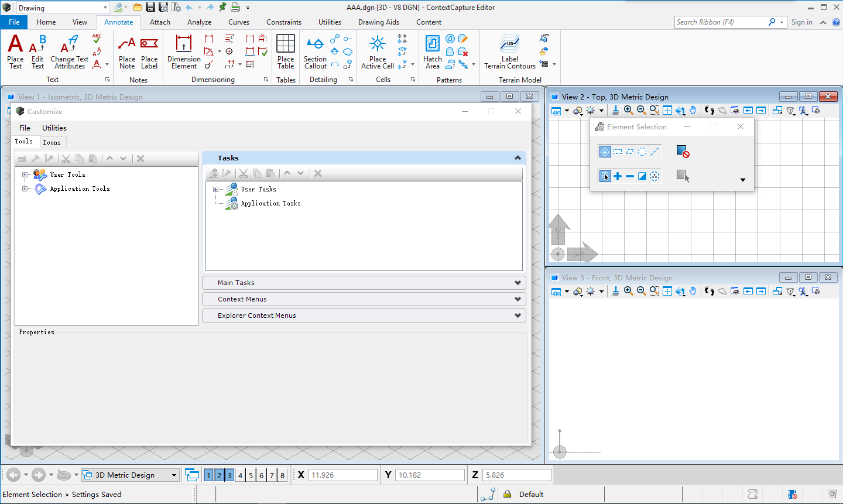
Task: Select the Edit Text tool
Action: [37, 52]
